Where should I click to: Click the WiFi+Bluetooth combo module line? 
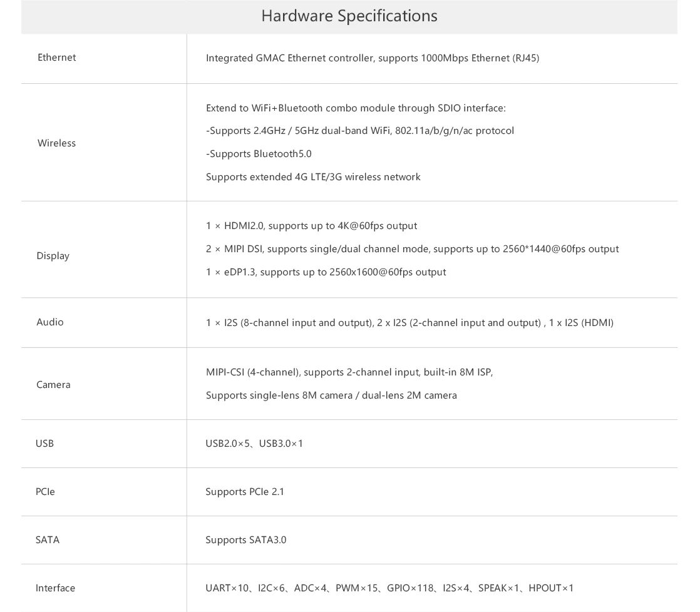coord(355,108)
